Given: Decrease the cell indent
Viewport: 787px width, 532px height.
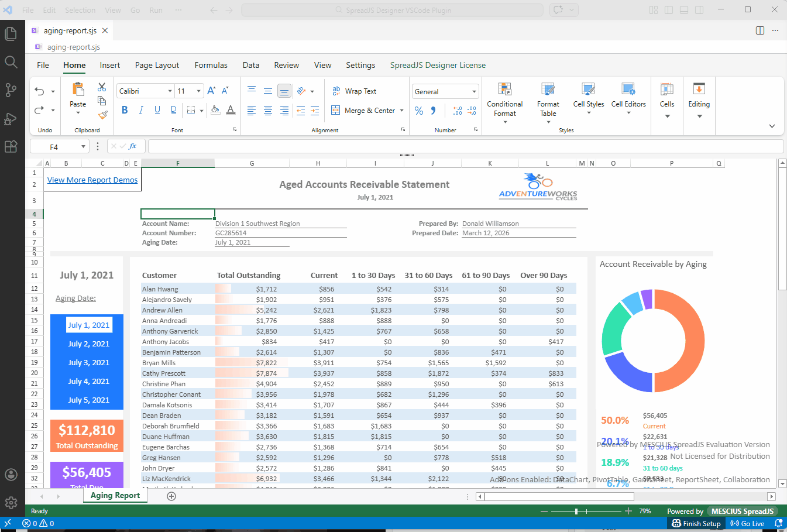Looking at the screenshot, I should [x=301, y=110].
